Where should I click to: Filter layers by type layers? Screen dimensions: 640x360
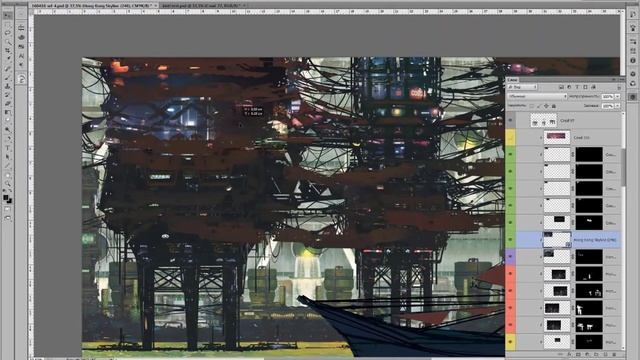(x=577, y=87)
